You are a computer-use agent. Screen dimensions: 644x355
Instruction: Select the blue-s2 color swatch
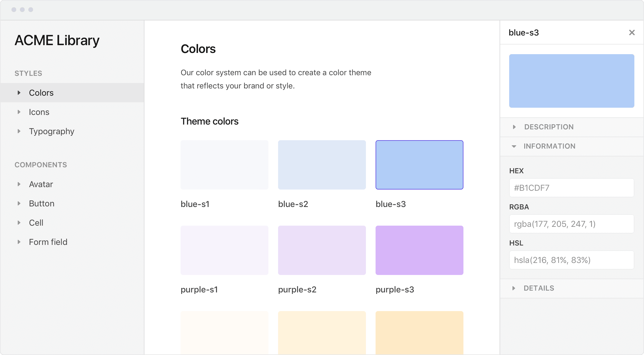[x=322, y=165]
